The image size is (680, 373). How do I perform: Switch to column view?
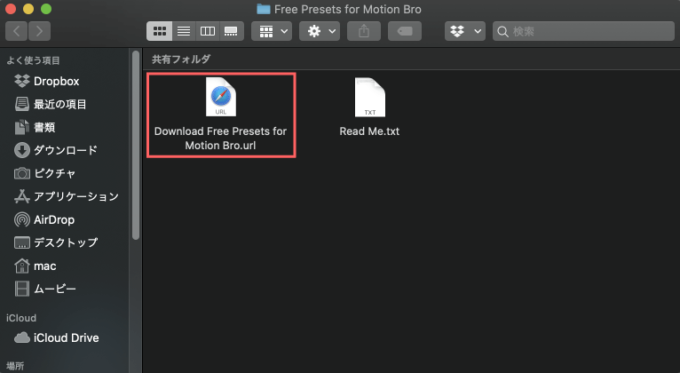click(207, 31)
